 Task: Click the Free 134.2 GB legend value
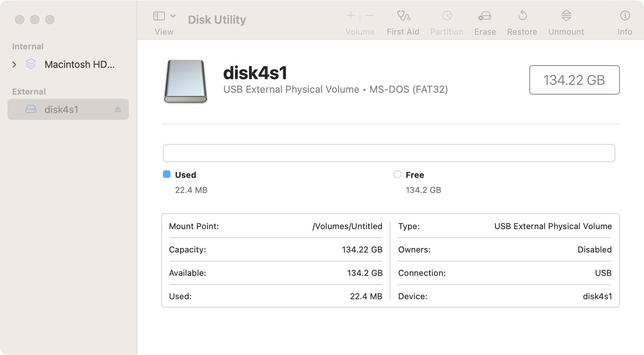(423, 190)
